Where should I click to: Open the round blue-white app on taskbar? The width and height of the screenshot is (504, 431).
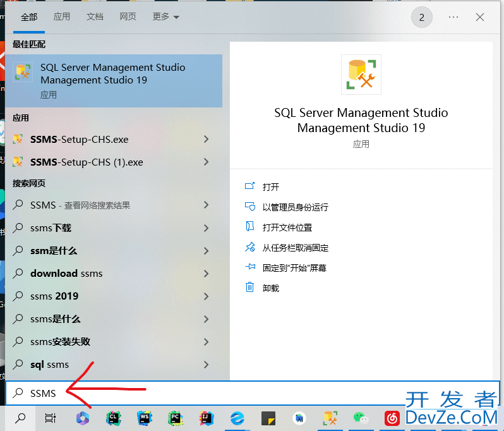pos(299,418)
